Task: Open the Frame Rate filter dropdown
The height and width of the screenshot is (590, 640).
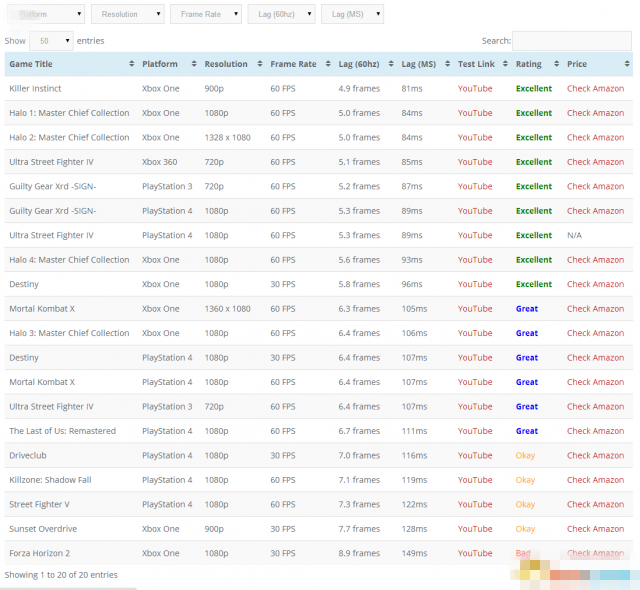Action: point(206,14)
